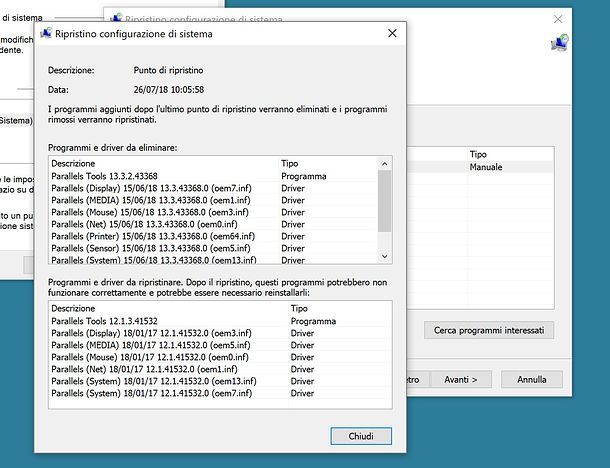The width and height of the screenshot is (610, 468).
Task: Click Descrizione column header in ripristinare list
Action: coord(168,308)
